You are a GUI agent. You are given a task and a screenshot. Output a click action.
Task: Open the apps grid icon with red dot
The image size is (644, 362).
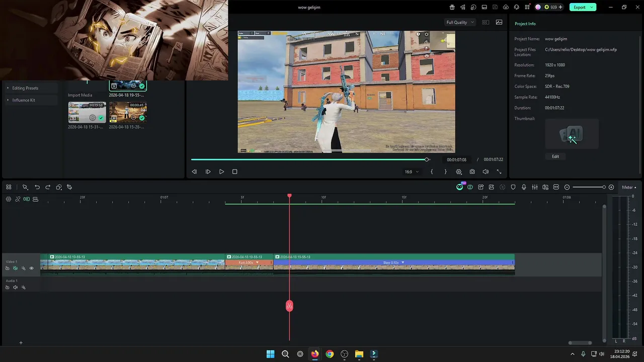527,7
